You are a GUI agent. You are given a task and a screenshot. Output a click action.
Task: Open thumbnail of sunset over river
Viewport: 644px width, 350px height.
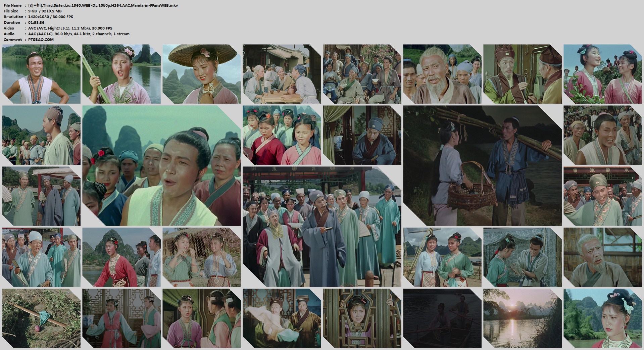point(523,318)
